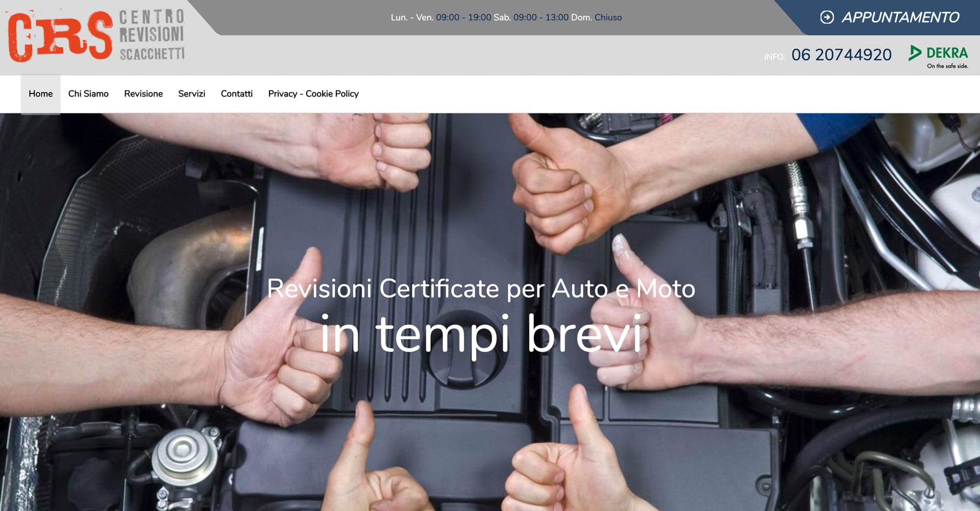The width and height of the screenshot is (980, 511).
Task: Go to the Home menu item
Action: click(40, 94)
